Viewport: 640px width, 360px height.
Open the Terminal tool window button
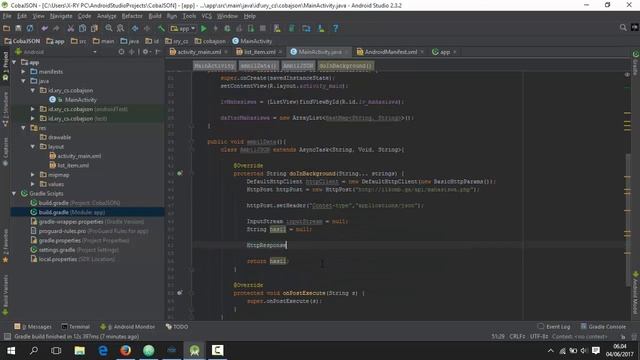(76, 327)
